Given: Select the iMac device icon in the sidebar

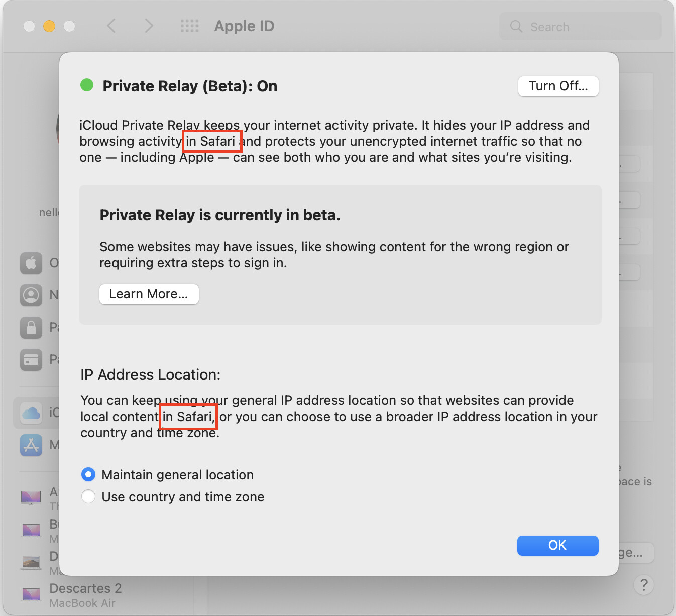Looking at the screenshot, I should 31,498.
